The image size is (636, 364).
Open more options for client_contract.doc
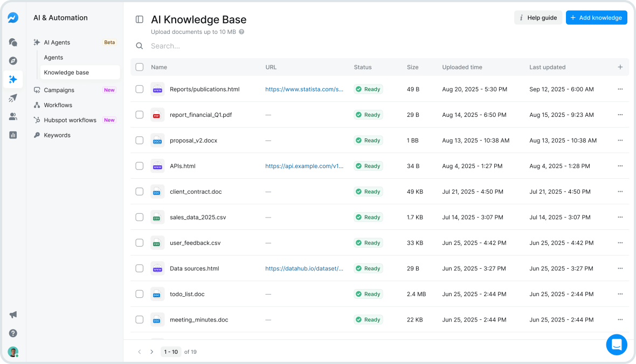[620, 191]
